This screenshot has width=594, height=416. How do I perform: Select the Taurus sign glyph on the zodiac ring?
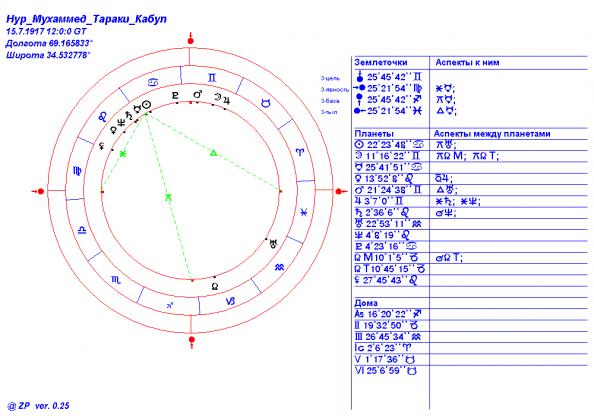(x=267, y=103)
